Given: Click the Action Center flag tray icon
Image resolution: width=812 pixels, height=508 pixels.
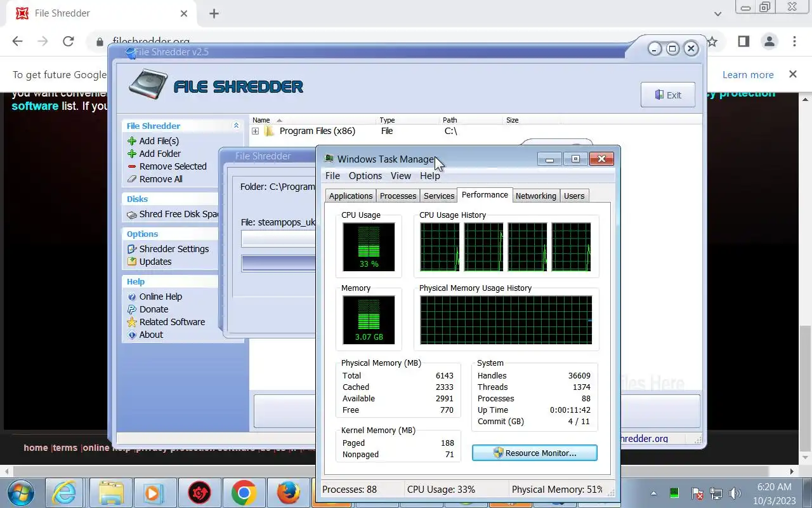Looking at the screenshot, I should [x=697, y=493].
